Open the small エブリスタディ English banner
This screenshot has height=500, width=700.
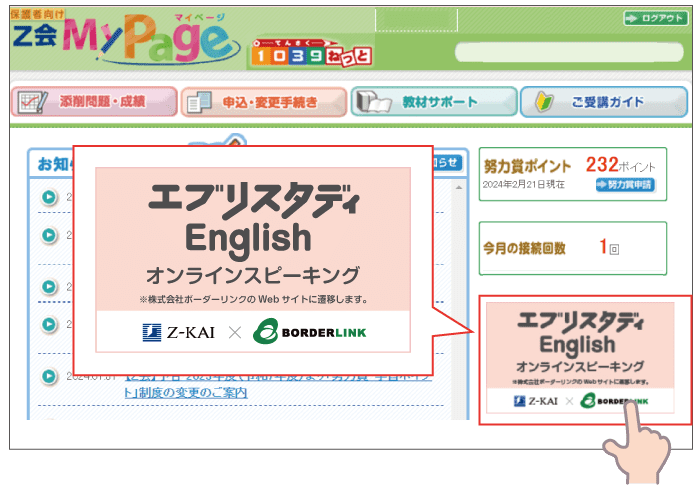coord(580,358)
